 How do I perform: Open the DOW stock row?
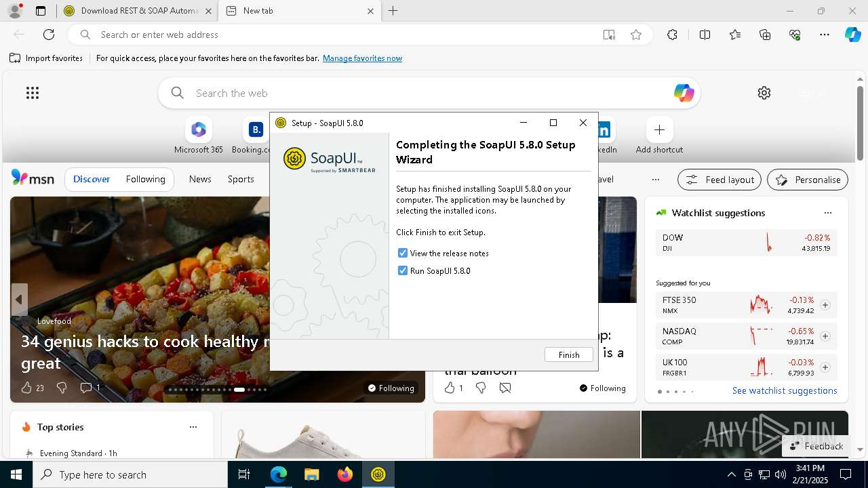[x=747, y=243]
